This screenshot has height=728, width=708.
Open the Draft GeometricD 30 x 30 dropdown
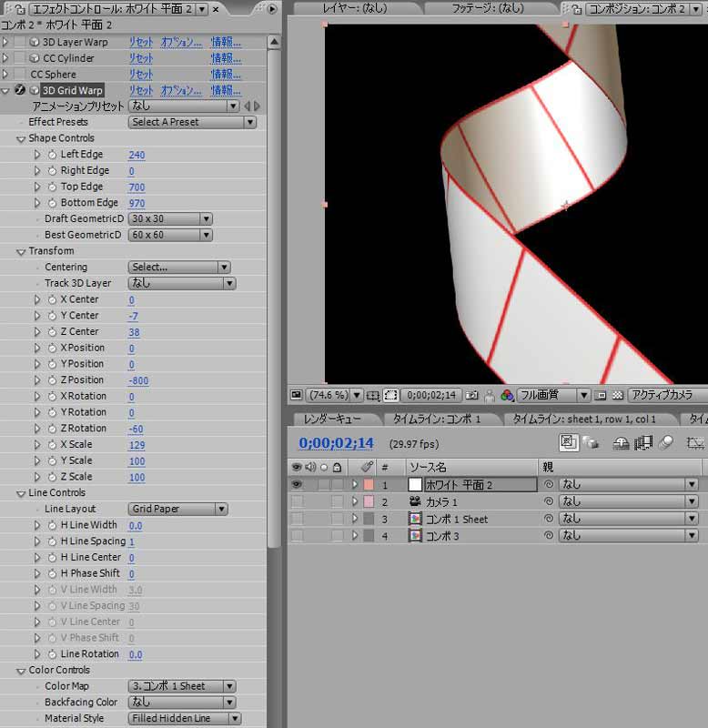point(170,218)
